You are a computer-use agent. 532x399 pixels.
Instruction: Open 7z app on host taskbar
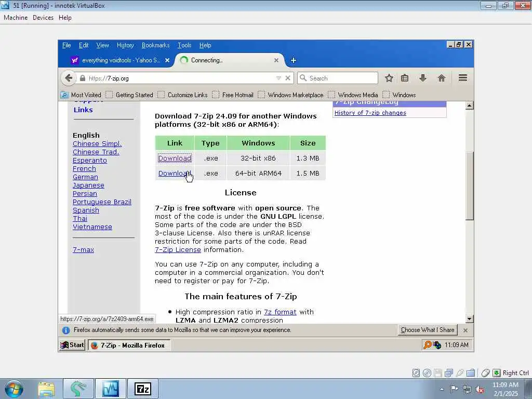coord(142,389)
